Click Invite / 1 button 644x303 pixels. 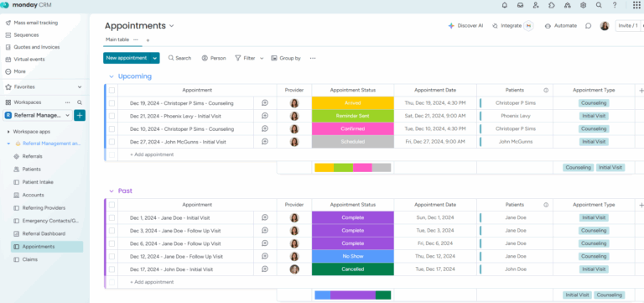coord(628,25)
